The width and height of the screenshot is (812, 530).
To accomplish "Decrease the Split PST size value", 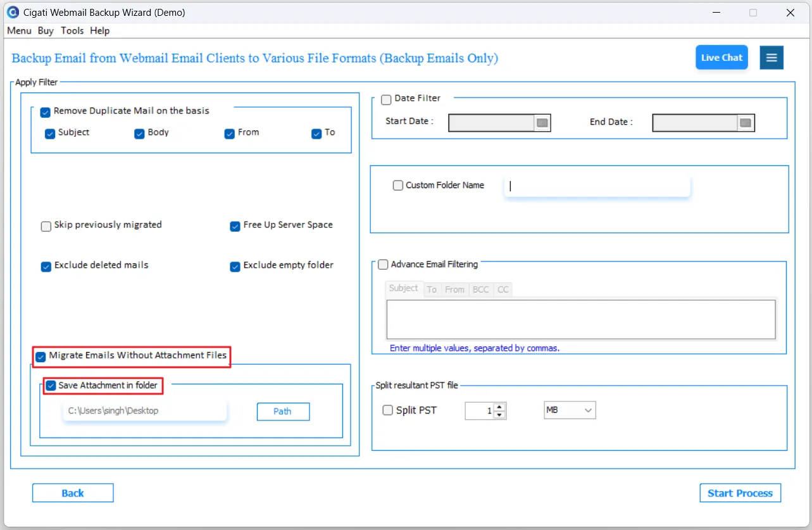I will point(499,415).
